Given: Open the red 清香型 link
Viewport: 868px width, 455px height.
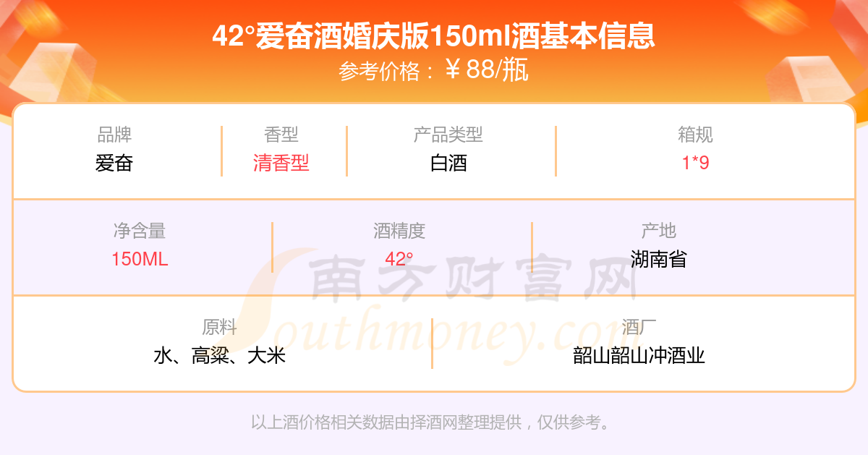Looking at the screenshot, I should click(281, 163).
